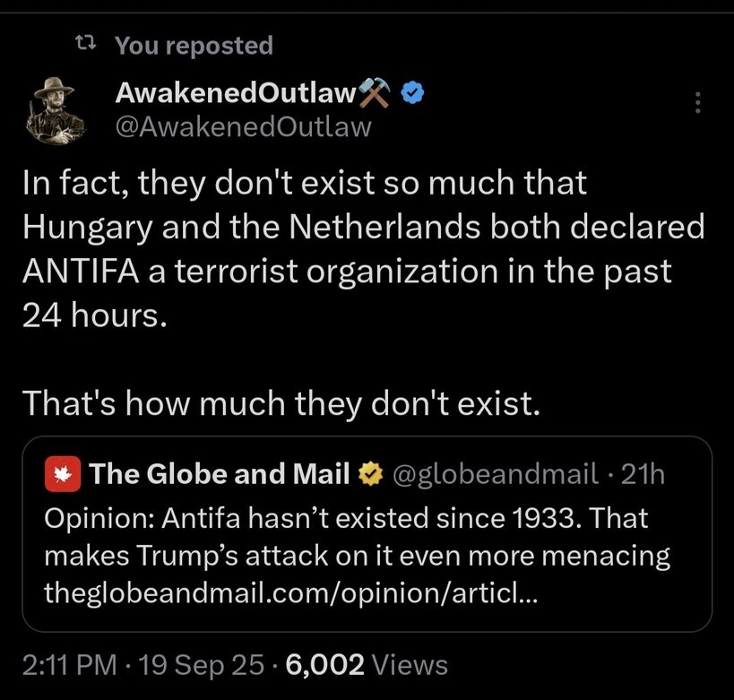Image resolution: width=734 pixels, height=700 pixels.
Task: Tap the 'That's how much they don't exist' line
Action: coord(281,403)
